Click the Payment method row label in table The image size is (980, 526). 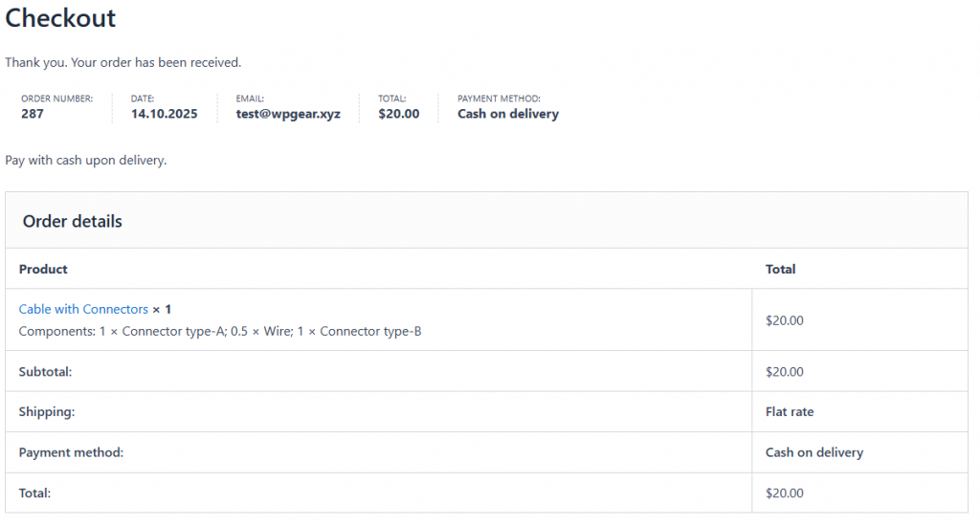(71, 452)
